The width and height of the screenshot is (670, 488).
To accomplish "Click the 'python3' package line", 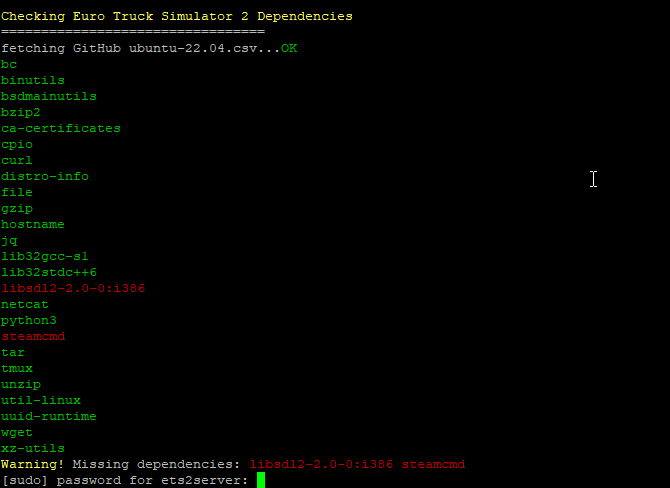I will point(29,320).
